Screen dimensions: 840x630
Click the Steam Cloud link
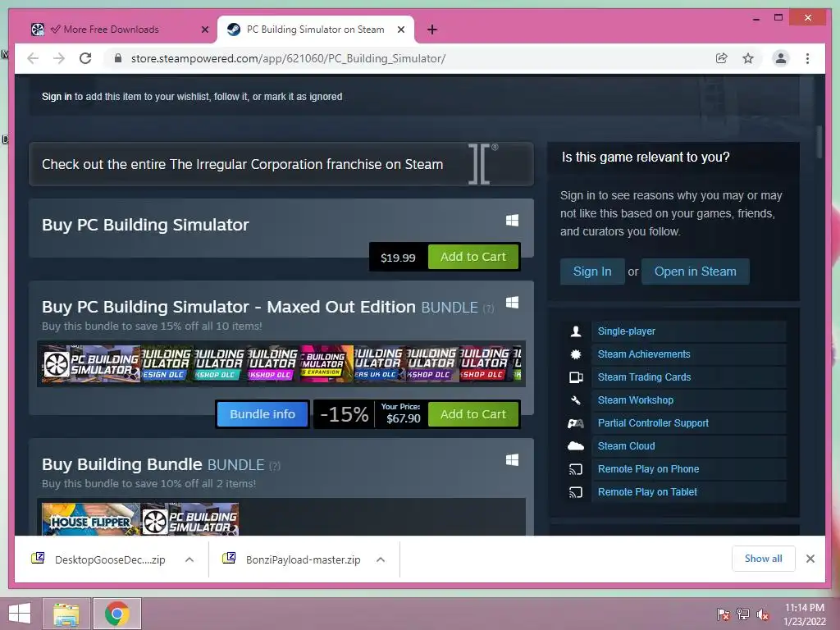pyautogui.click(x=626, y=446)
